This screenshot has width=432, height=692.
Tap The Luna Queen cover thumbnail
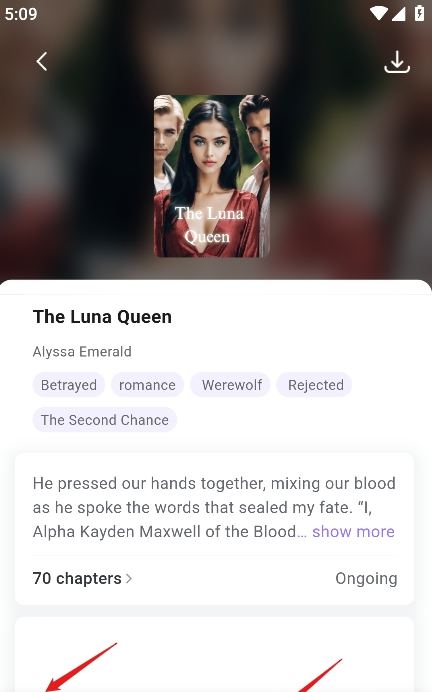(212, 176)
